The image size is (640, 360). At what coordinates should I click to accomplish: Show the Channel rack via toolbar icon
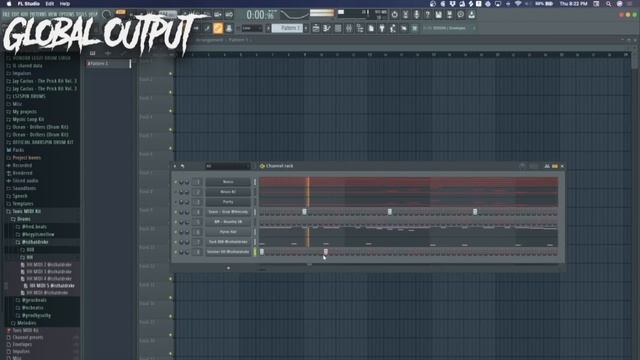[338, 28]
